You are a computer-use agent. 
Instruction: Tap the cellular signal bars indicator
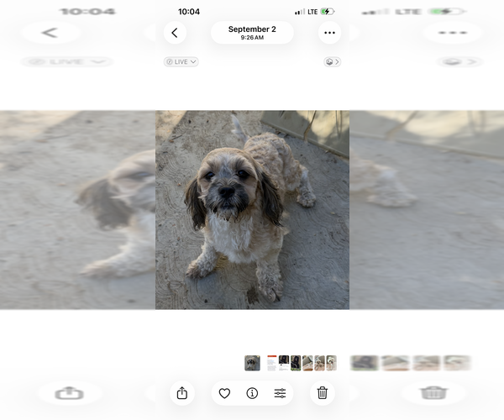point(300,13)
